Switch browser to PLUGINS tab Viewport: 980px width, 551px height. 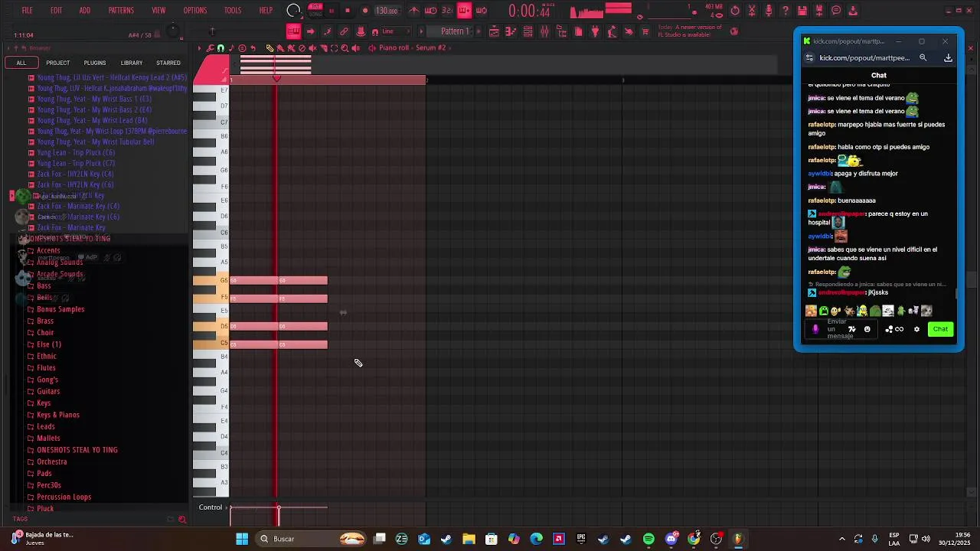point(95,63)
